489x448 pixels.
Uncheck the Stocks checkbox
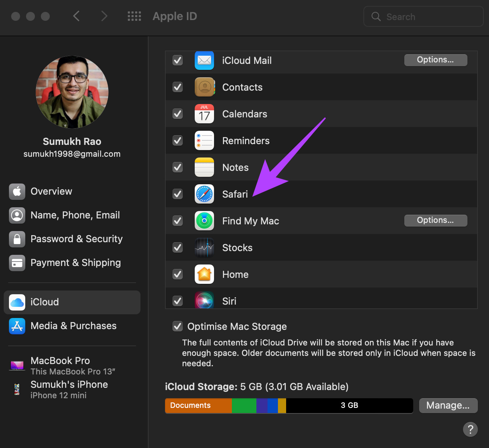point(178,247)
